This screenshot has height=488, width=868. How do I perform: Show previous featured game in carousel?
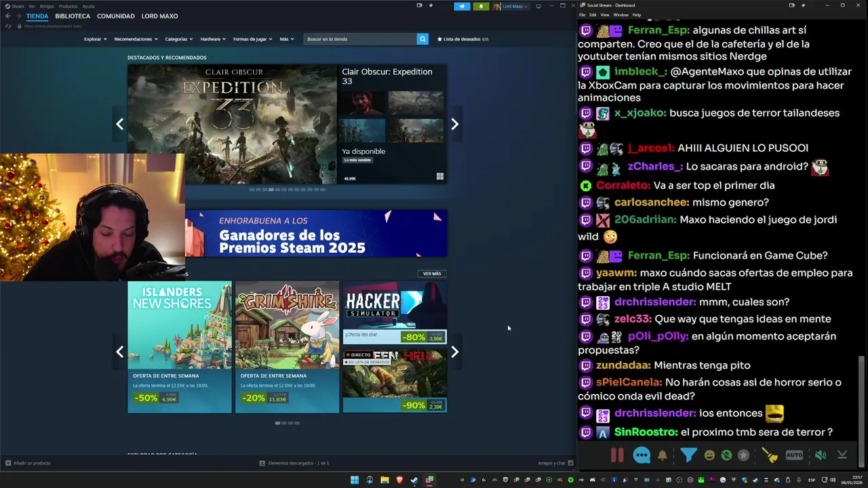(x=119, y=125)
